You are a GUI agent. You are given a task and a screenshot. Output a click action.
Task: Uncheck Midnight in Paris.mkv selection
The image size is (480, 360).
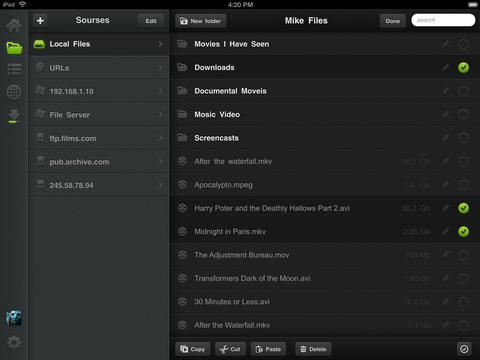463,231
